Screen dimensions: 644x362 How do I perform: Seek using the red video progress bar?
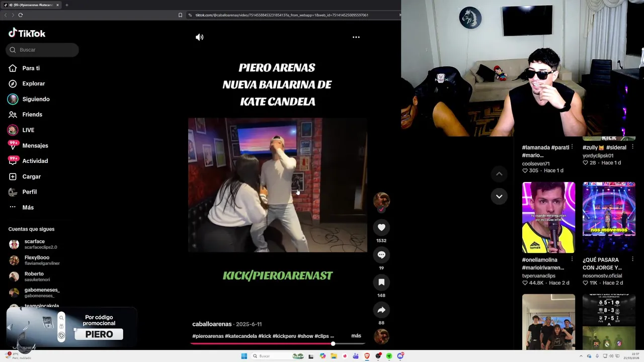tap(278, 344)
